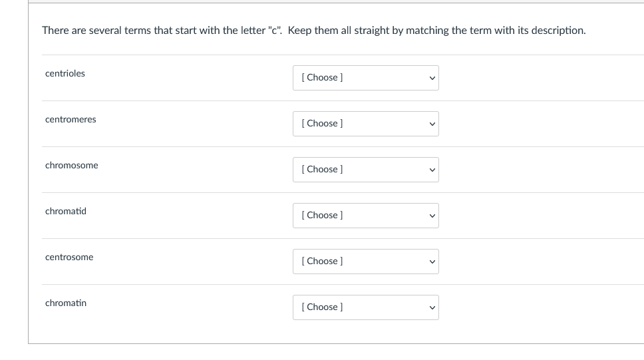The height and width of the screenshot is (360, 644).
Task: Open the chromatid choice dropdown
Action: 365,216
